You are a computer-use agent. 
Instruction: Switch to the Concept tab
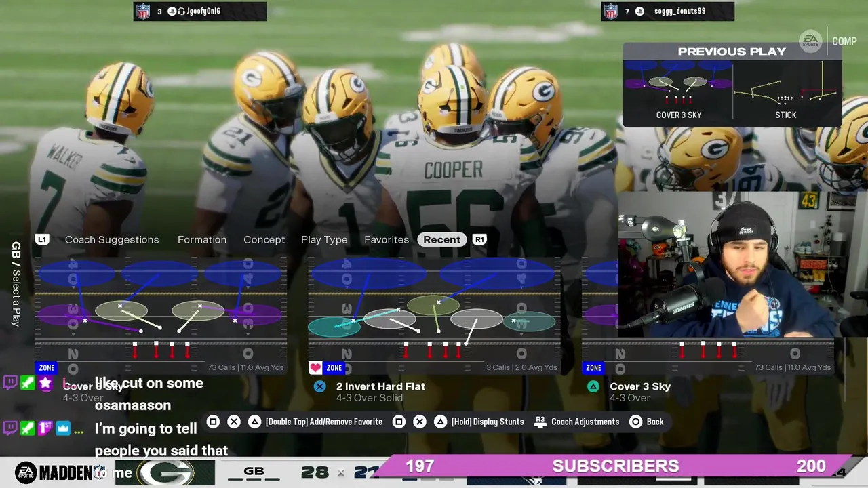[264, 239]
